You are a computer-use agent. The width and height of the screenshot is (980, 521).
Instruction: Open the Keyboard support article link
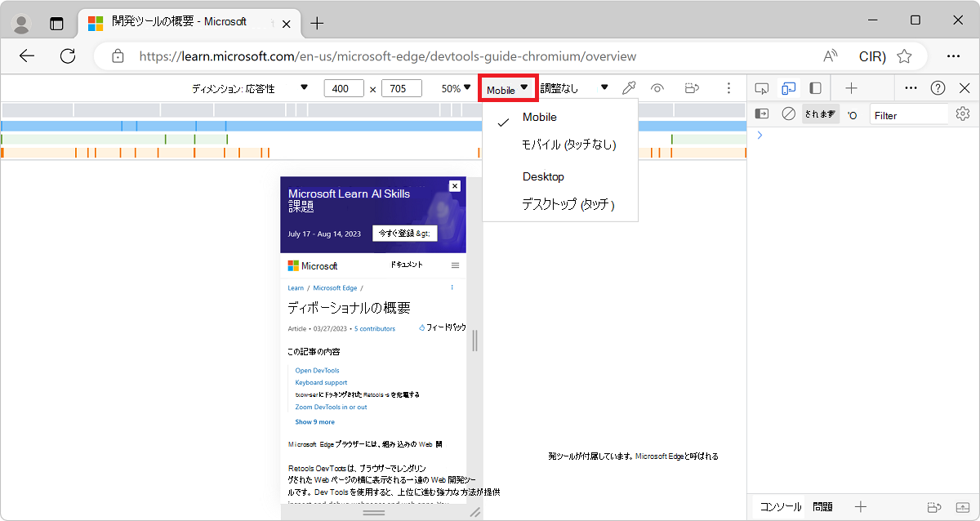coord(321,382)
